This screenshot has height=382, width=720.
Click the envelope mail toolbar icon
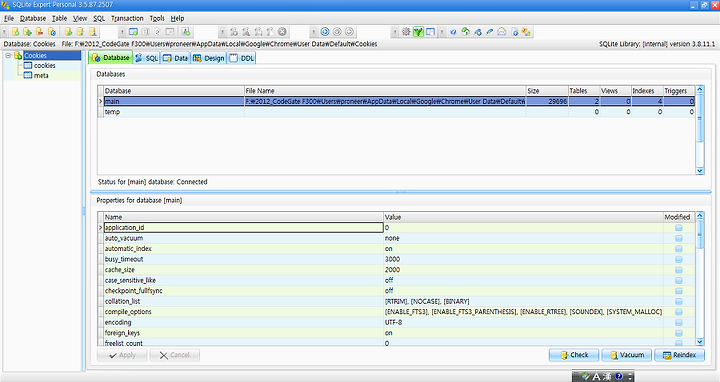click(x=502, y=32)
